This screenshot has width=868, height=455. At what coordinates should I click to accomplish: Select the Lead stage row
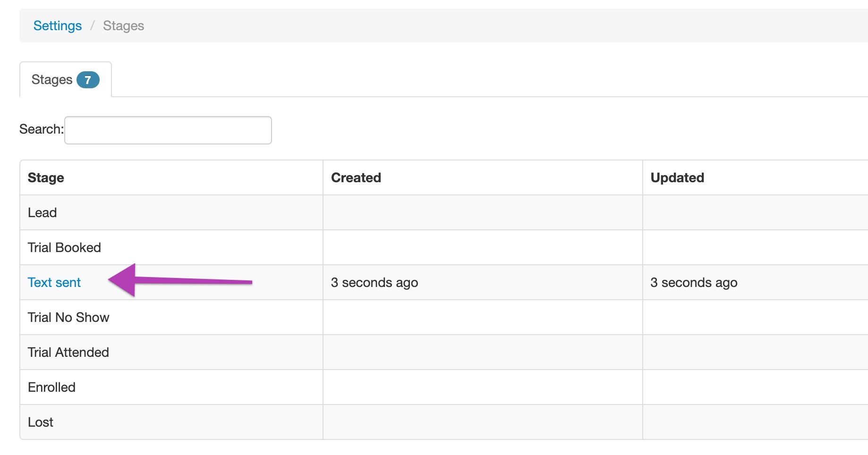42,212
